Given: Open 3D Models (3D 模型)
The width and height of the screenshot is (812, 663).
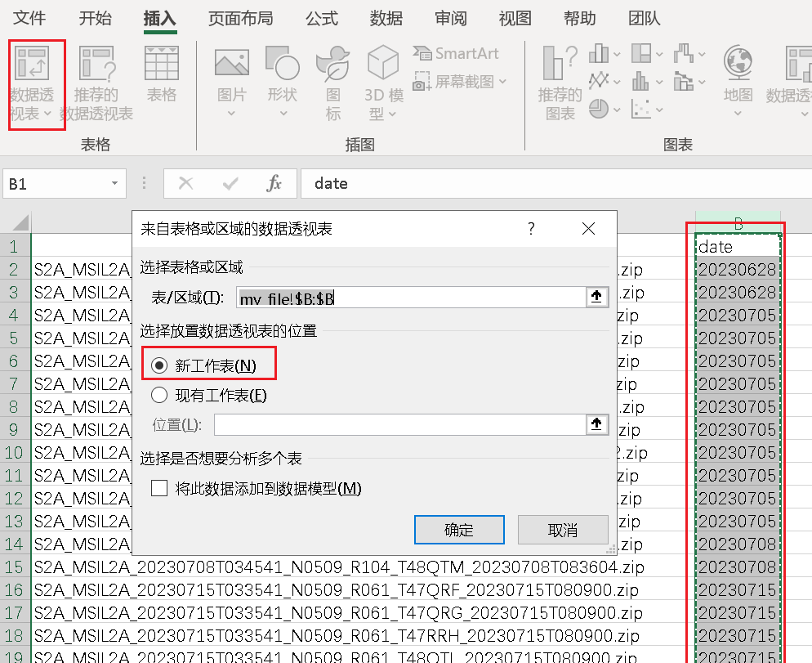Looking at the screenshot, I should pos(383,83).
